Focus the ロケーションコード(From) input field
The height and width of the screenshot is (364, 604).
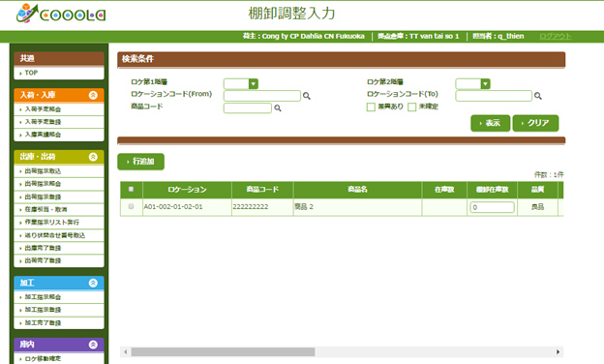point(262,96)
